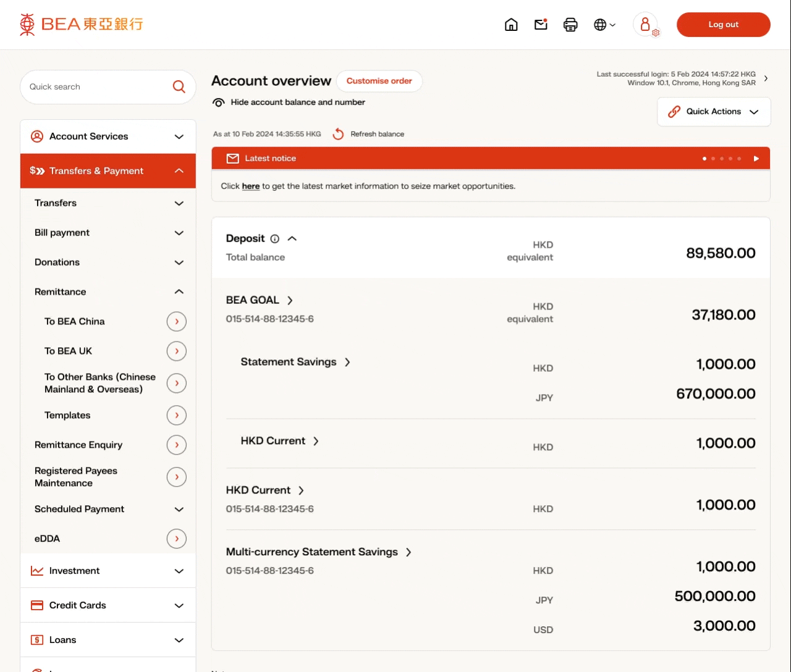Viewport: 791px width, 672px height.
Task: Select Registered Payees Maintenance menu item
Action: [76, 477]
